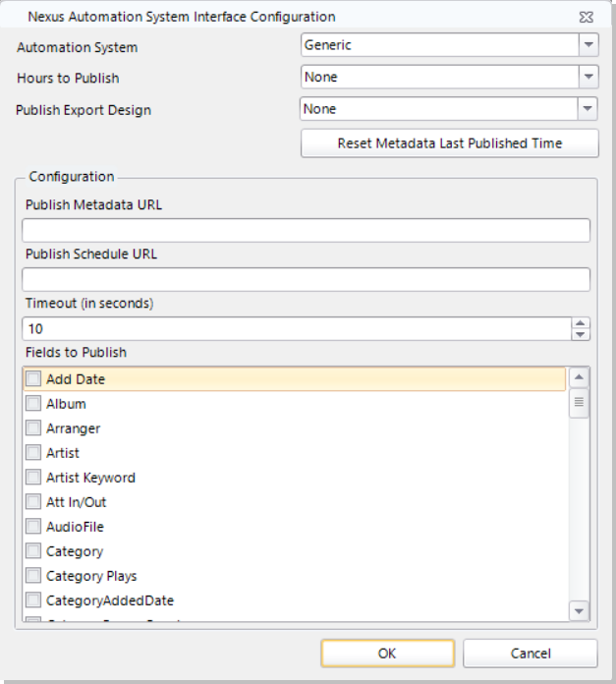
Task: Check the Add Date checkbox
Action: (33, 378)
